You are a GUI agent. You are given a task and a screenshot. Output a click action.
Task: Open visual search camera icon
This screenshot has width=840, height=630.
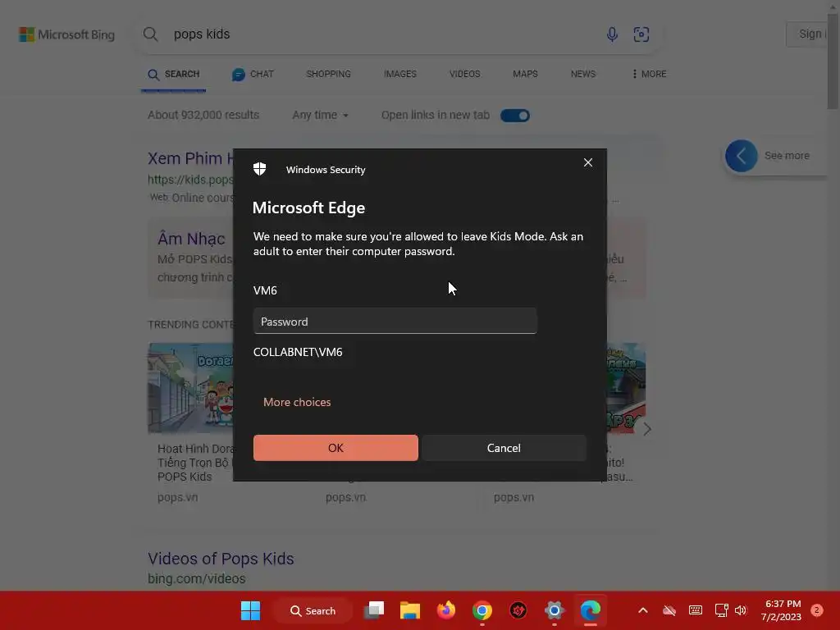click(641, 34)
